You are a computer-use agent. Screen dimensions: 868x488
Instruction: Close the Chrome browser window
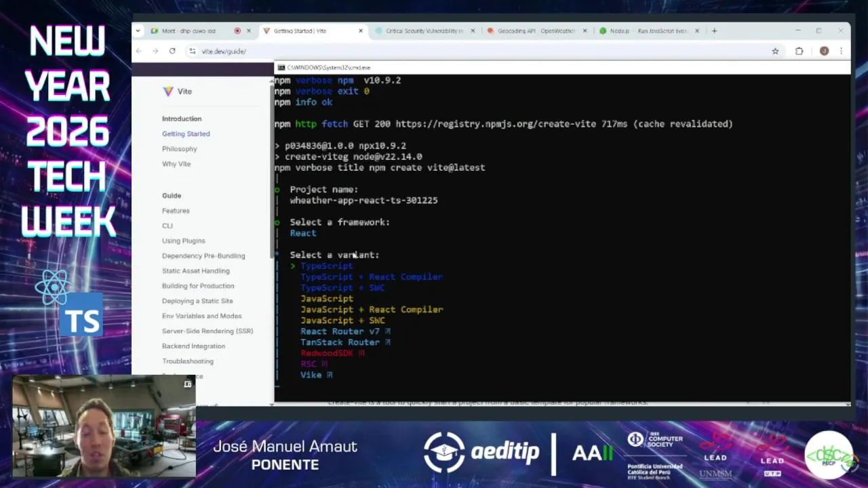click(840, 30)
